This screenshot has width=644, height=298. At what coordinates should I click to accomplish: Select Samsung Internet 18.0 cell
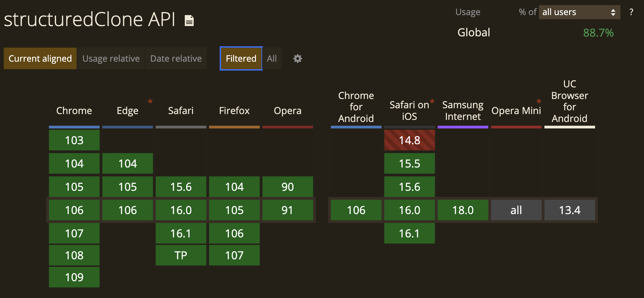tap(463, 210)
